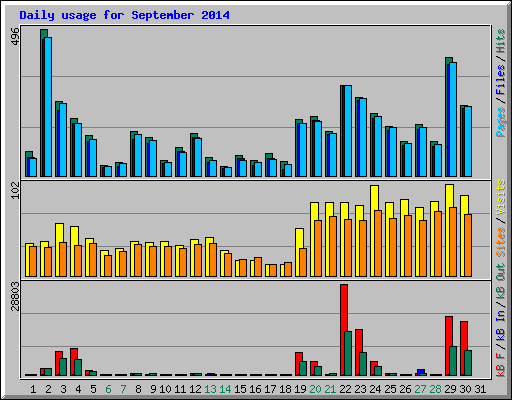Click the tallest pages bar for day 2
Viewport: 512px width, 400px height.
click(x=48, y=107)
